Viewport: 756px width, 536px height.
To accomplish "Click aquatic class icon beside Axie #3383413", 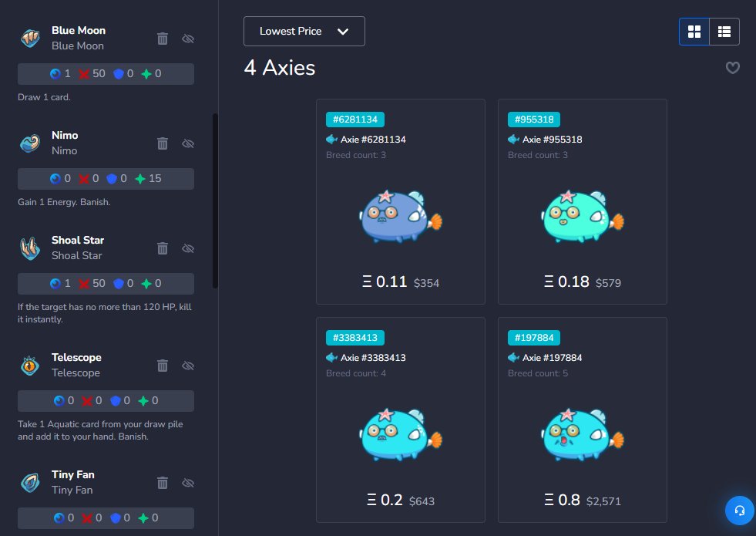I will 331,358.
